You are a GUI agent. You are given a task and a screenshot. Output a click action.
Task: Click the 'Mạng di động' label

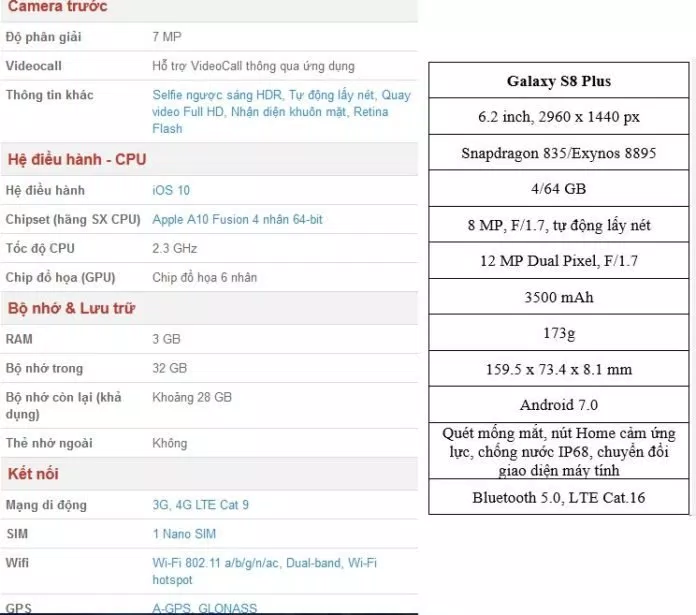(x=46, y=505)
